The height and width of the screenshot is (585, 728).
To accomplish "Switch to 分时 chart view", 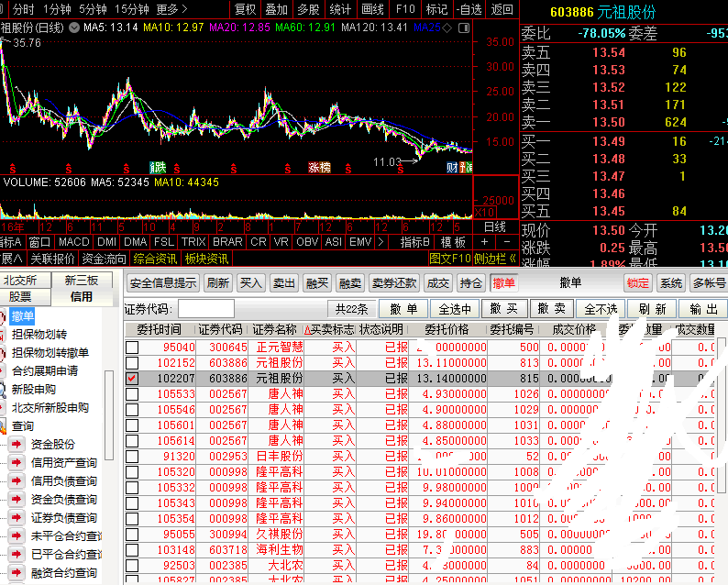I will coord(23,9).
